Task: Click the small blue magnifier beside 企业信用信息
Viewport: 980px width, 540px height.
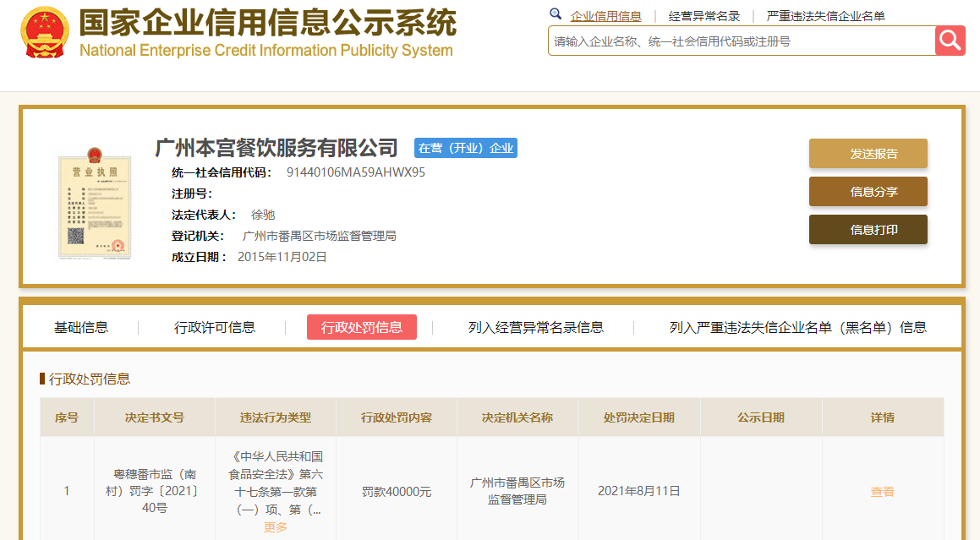Action: pos(556,14)
